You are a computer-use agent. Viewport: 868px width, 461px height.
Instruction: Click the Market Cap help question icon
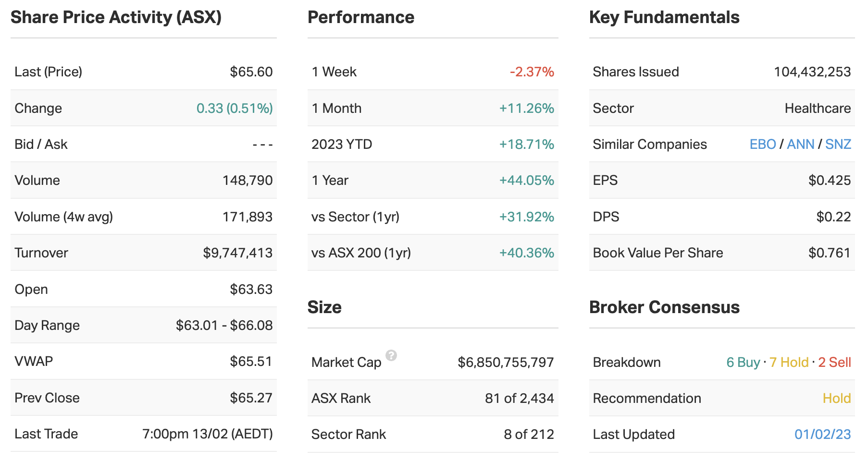391,355
